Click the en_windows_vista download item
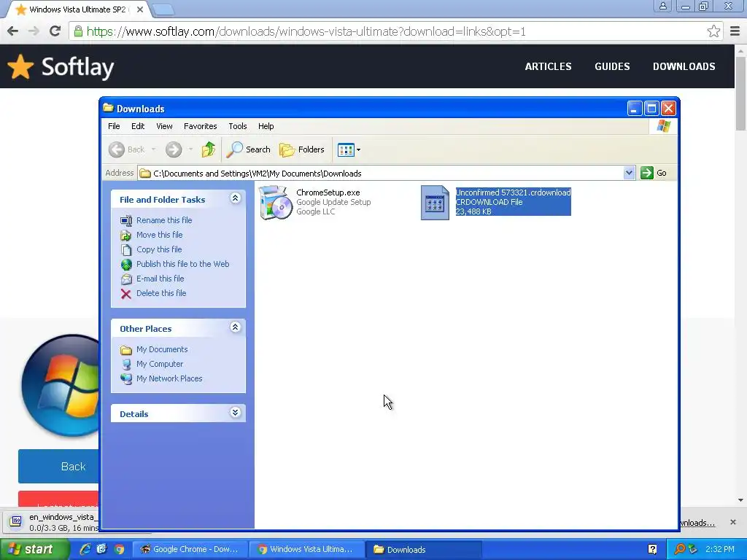Screen dimensions: 747x560 53,522
